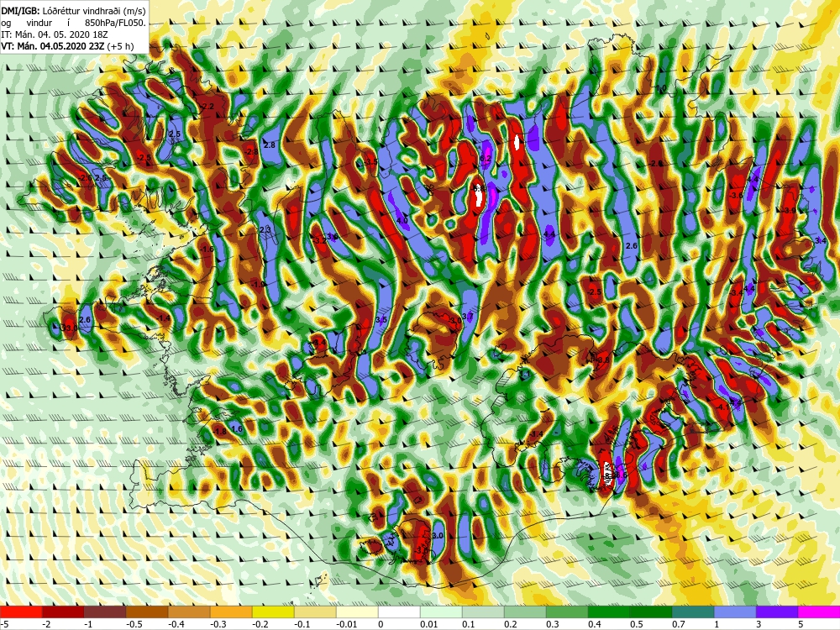Click the initial time 'IT: Mán. 04. 05. 2020 18Z'
The height and width of the screenshot is (630, 840).
pos(55,34)
